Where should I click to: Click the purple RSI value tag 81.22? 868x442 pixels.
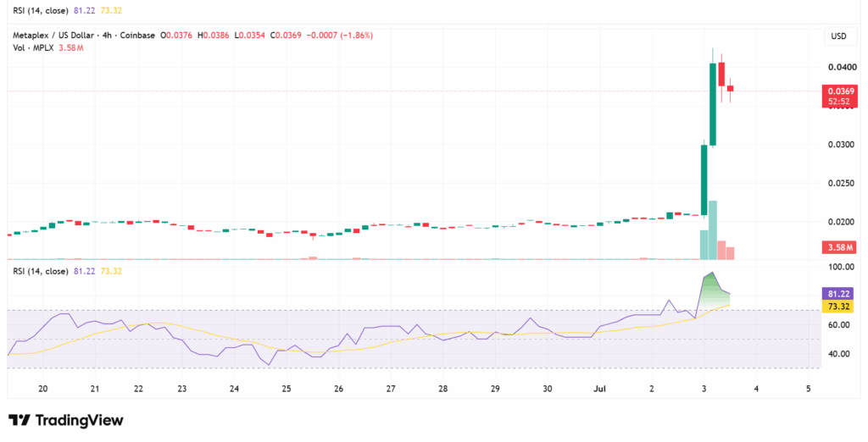[x=840, y=295]
